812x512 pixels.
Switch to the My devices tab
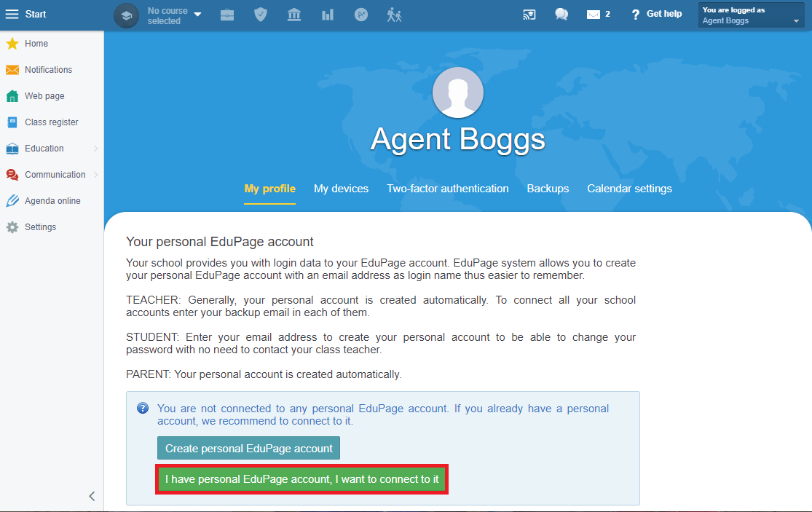pyautogui.click(x=342, y=189)
